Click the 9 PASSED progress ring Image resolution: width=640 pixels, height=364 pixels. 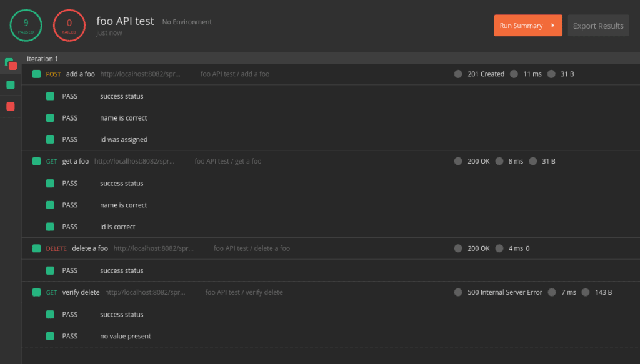coord(26,25)
